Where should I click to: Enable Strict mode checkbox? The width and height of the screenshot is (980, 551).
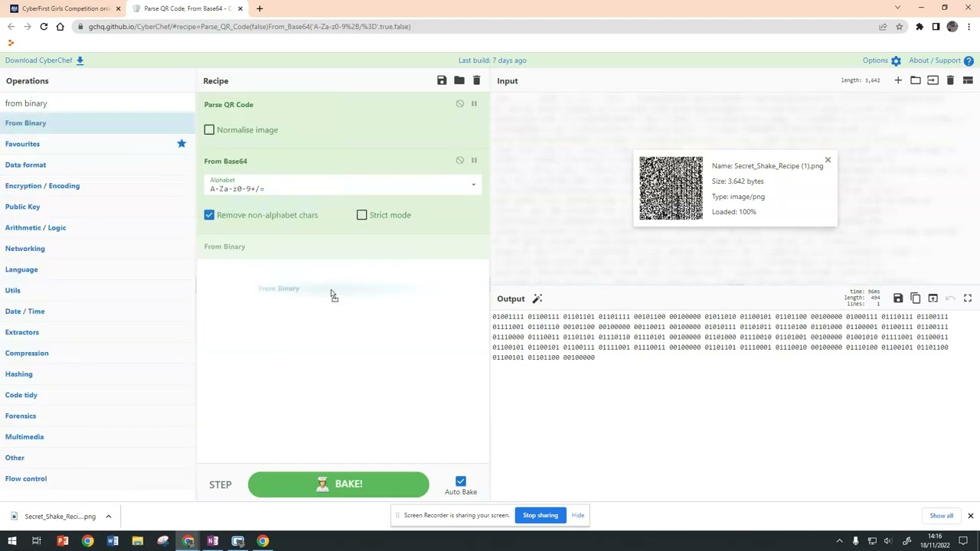(x=361, y=215)
